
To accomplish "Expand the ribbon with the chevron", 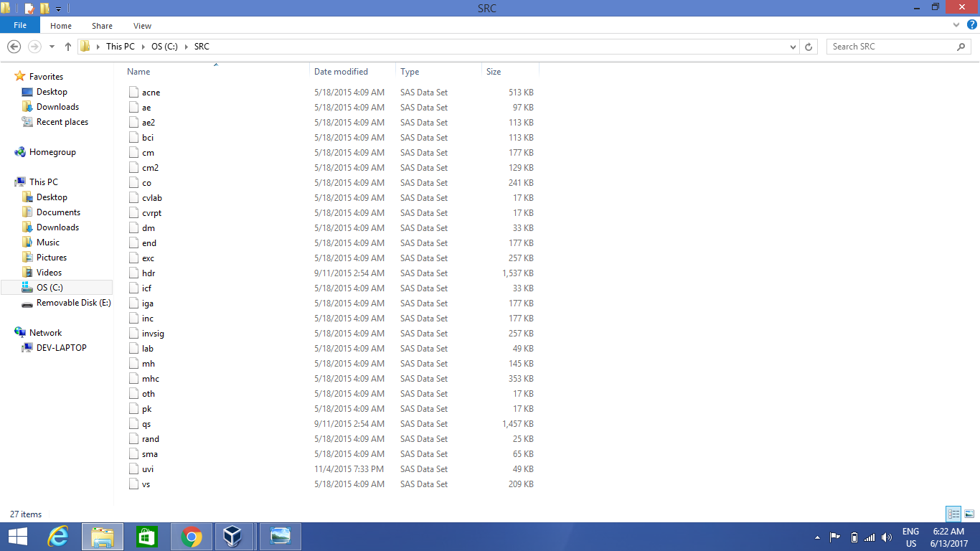I will pos(956,25).
